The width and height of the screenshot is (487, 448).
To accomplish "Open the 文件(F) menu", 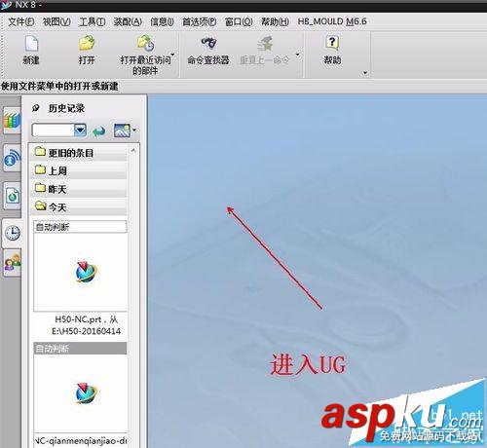I will tap(21, 21).
